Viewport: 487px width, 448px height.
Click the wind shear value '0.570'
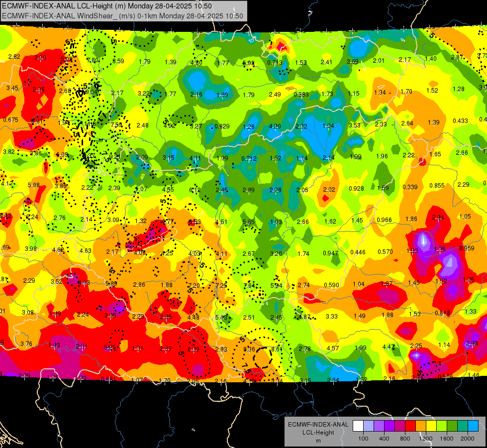[385, 251]
